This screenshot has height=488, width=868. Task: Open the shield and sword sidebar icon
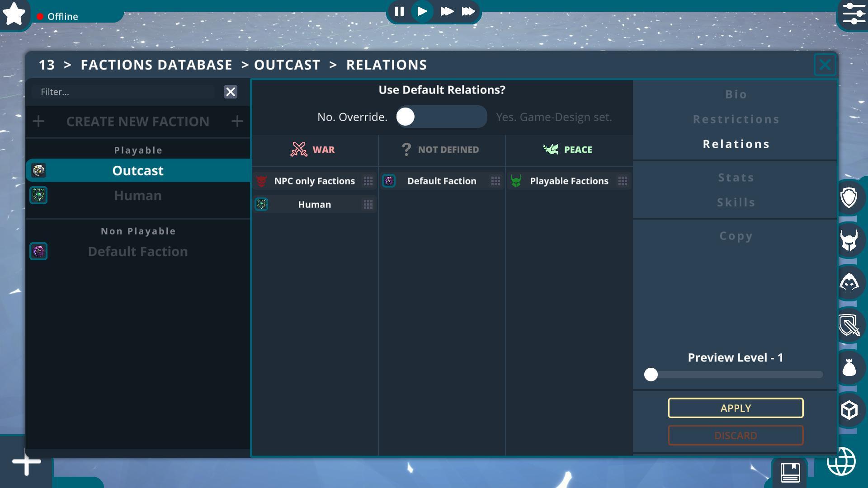click(x=849, y=325)
